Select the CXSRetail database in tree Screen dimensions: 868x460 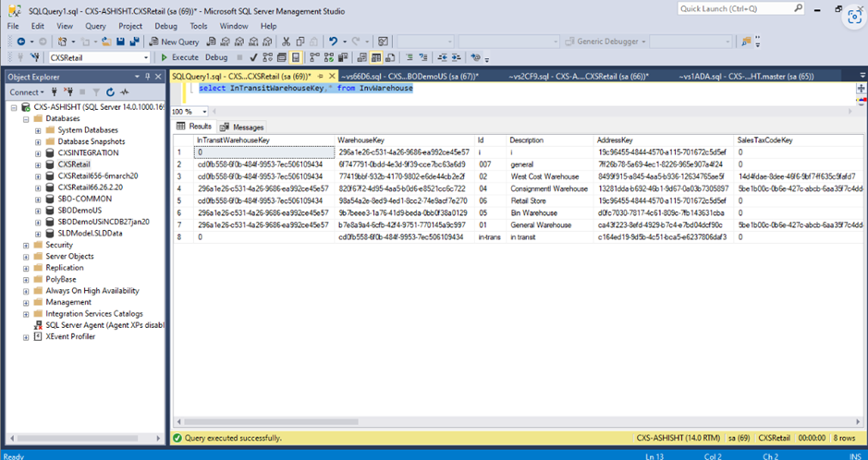[74, 164]
